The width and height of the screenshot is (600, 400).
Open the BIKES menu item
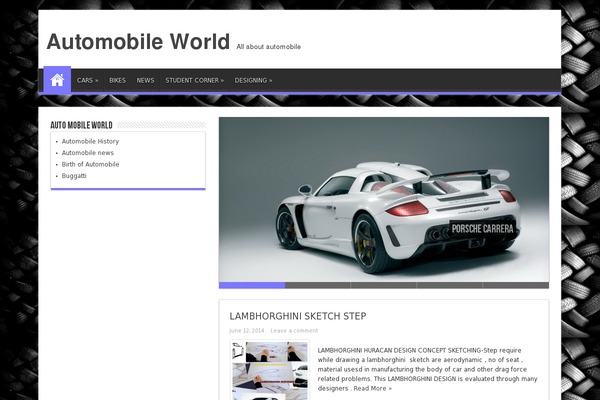tap(117, 80)
